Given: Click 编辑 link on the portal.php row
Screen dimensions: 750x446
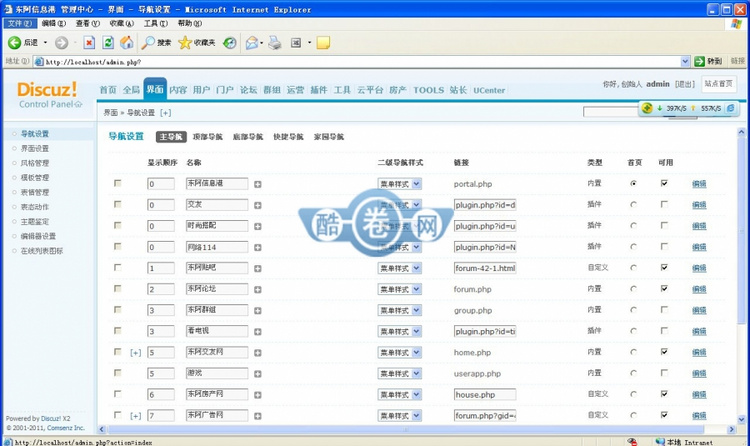Looking at the screenshot, I should point(699,184).
